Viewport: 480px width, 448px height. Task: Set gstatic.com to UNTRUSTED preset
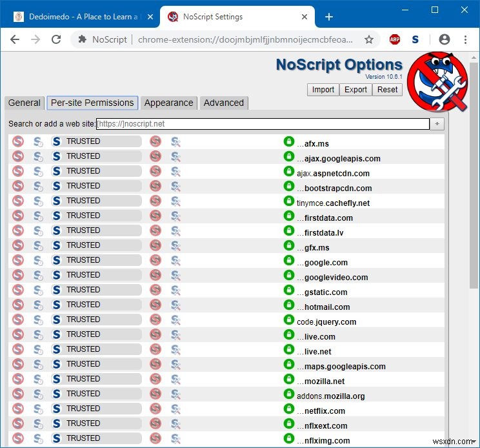155,290
